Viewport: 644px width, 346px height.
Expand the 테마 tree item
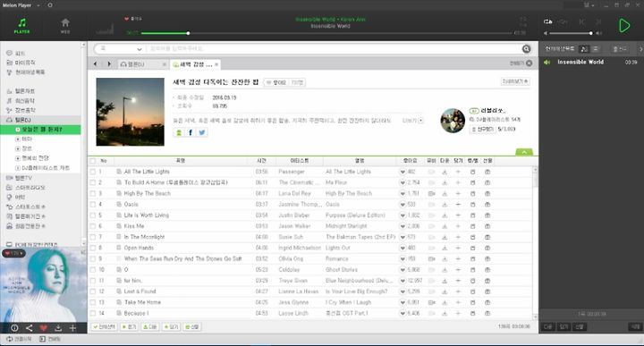click(x=18, y=139)
